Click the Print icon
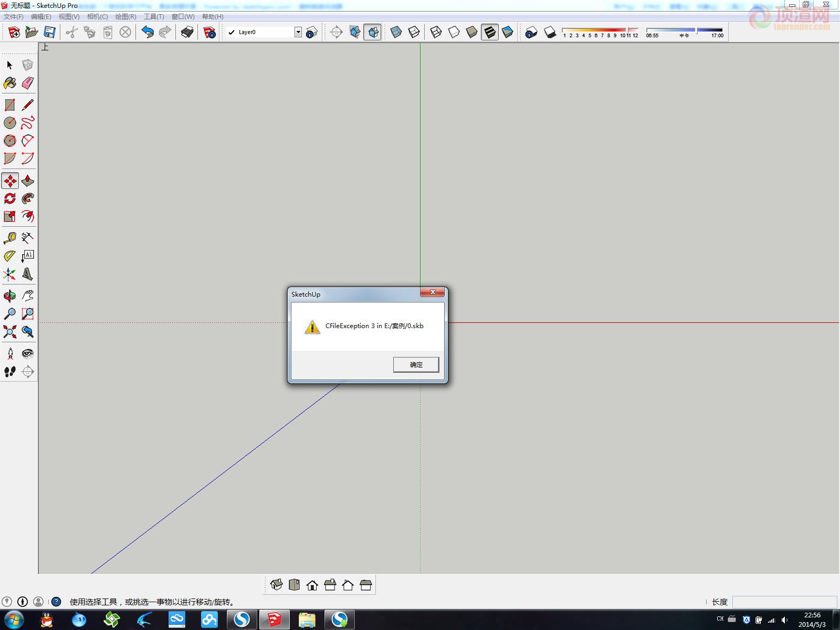Image resolution: width=840 pixels, height=630 pixels. coord(187,33)
